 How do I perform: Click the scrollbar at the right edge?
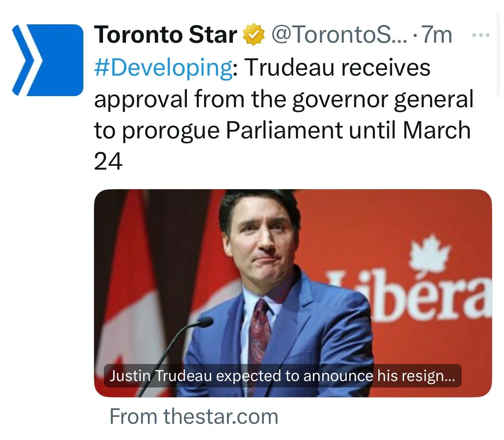(x=498, y=56)
